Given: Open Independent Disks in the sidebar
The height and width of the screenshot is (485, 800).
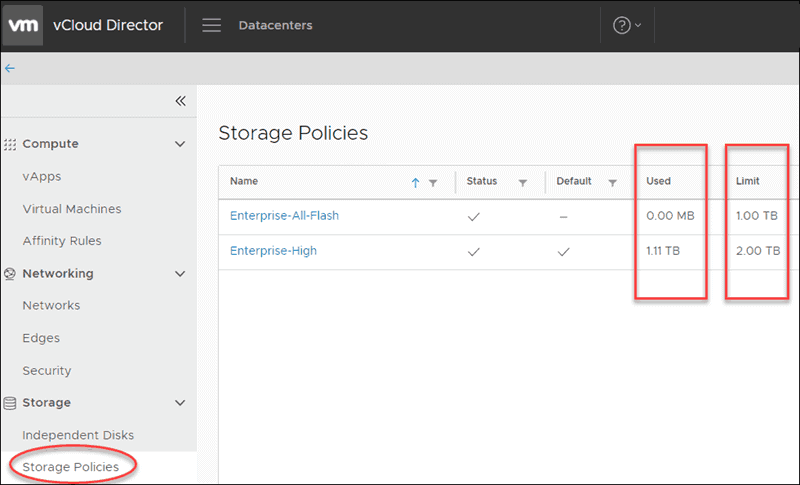Looking at the screenshot, I should coord(78,435).
